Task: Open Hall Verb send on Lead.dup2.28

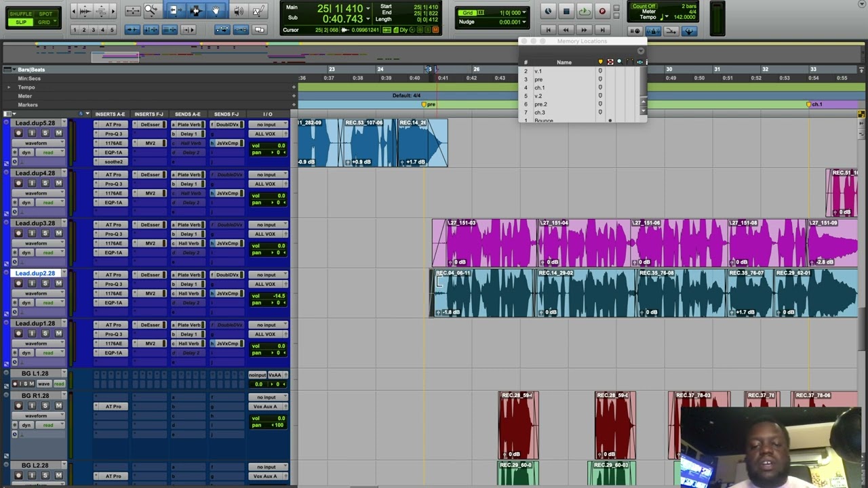Action: (189, 293)
